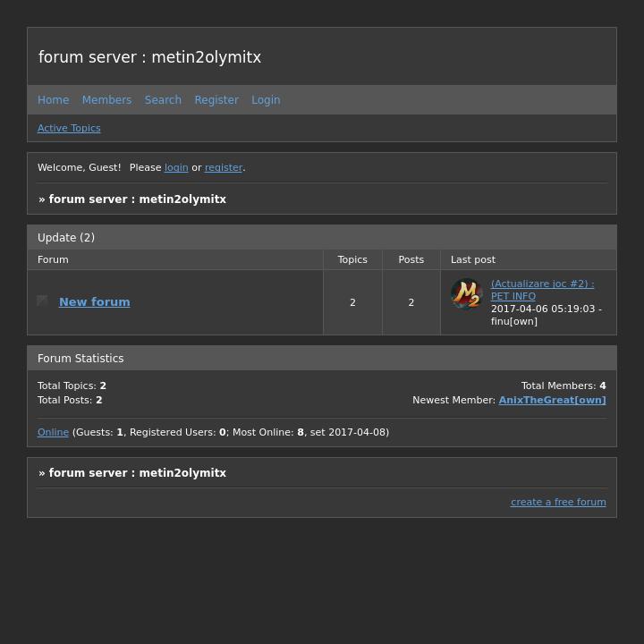Click Login in the navigation bar
Viewport: 644px width, 644px height.
(266, 100)
